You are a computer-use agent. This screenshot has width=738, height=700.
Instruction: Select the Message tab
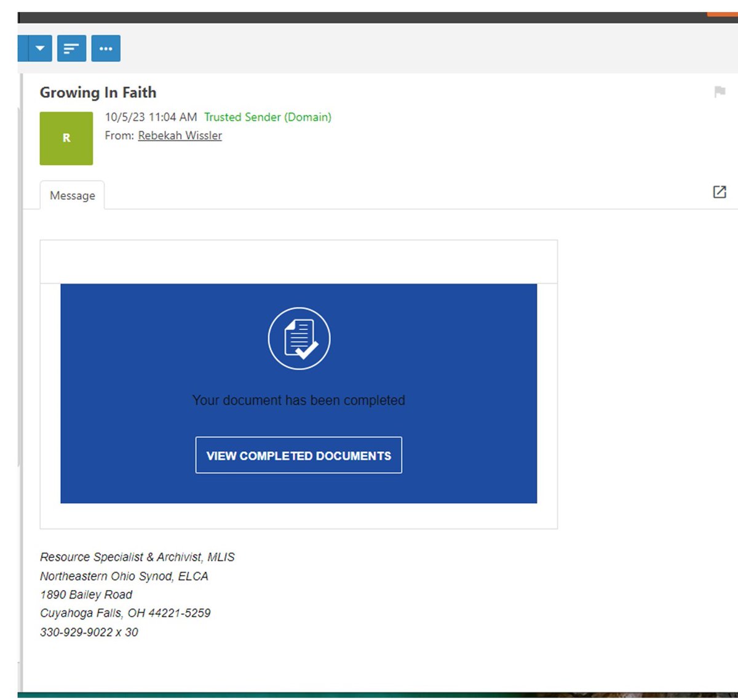[72, 195]
